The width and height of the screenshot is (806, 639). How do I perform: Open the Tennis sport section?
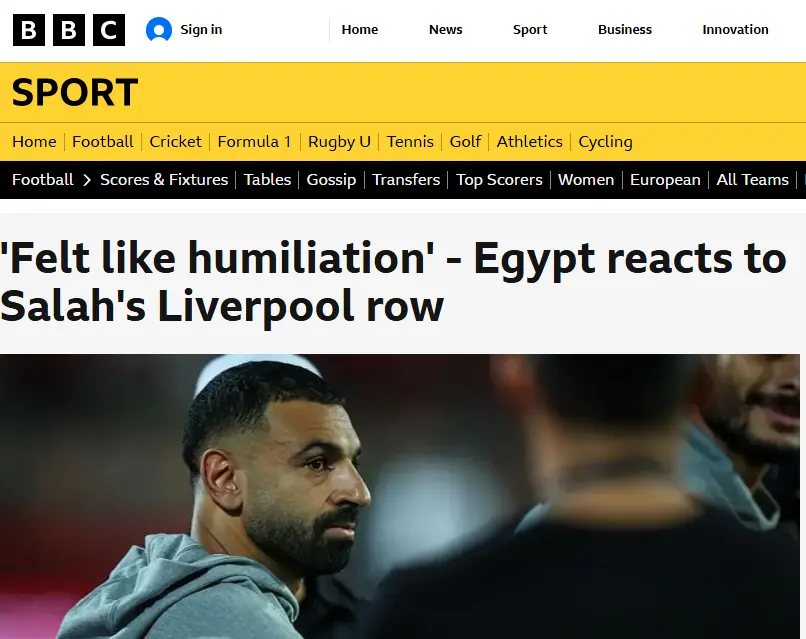coord(410,141)
